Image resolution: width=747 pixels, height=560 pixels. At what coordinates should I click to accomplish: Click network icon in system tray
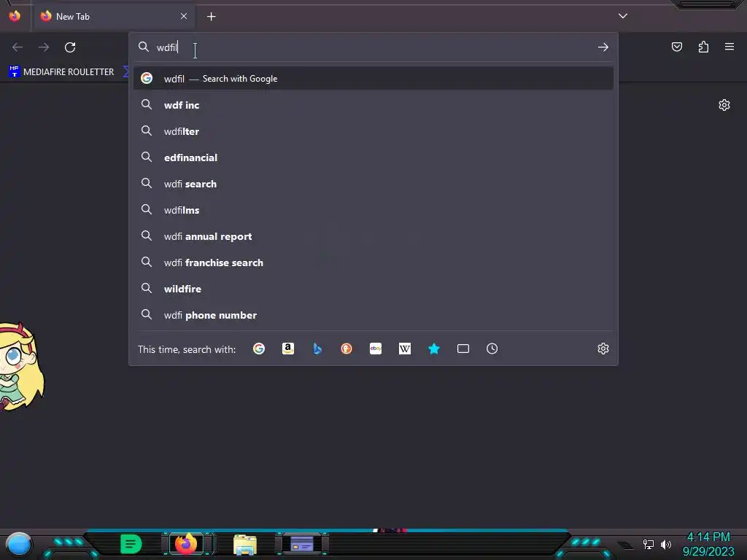649,544
